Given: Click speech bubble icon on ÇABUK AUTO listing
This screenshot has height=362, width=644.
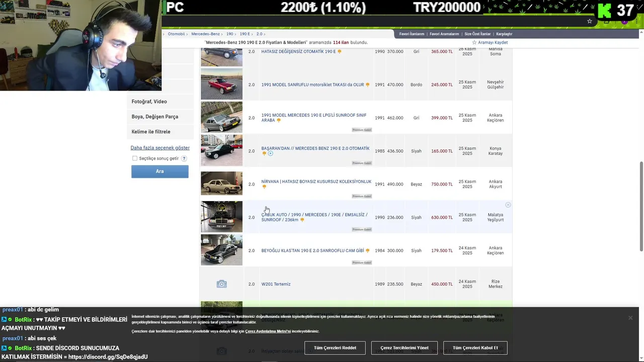Looking at the screenshot, I should pos(302,220).
